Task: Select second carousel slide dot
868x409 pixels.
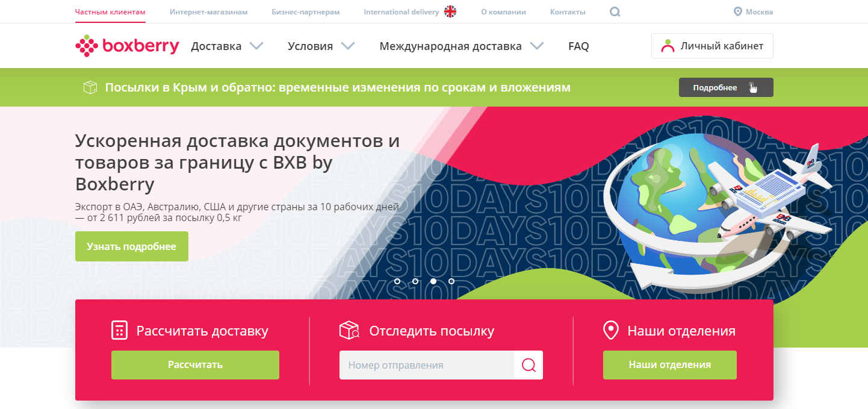Action: click(415, 281)
